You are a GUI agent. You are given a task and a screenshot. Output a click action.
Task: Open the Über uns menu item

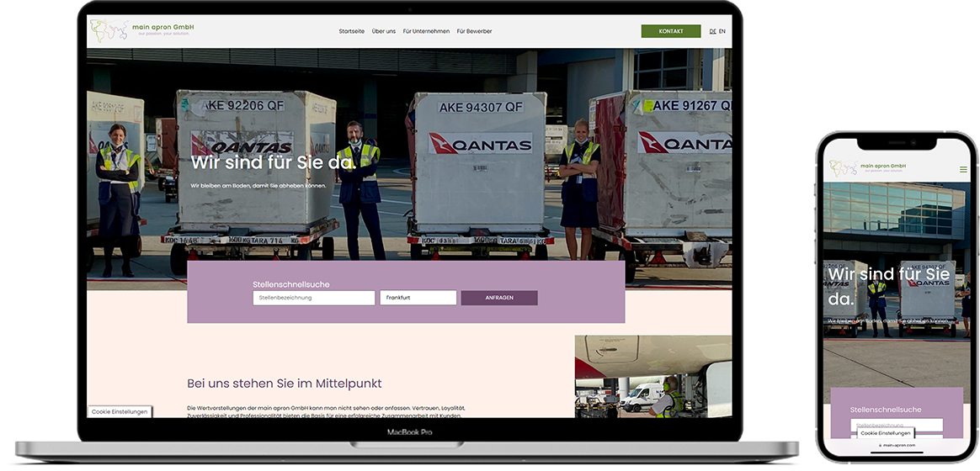pos(383,31)
